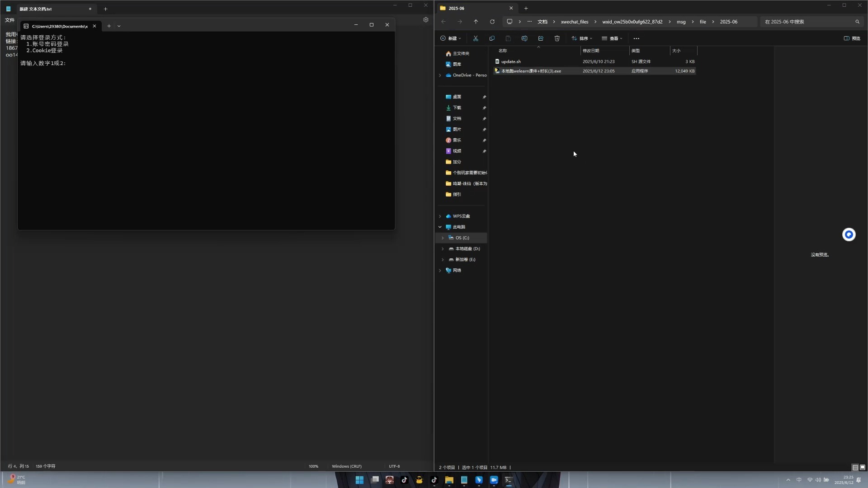This screenshot has height=488, width=868.
Task: Open the Windows Start button
Action: (x=359, y=480)
